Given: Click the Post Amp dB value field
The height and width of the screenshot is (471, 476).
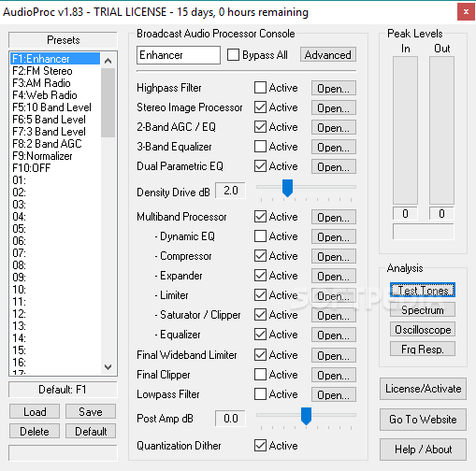Looking at the screenshot, I should [x=230, y=419].
